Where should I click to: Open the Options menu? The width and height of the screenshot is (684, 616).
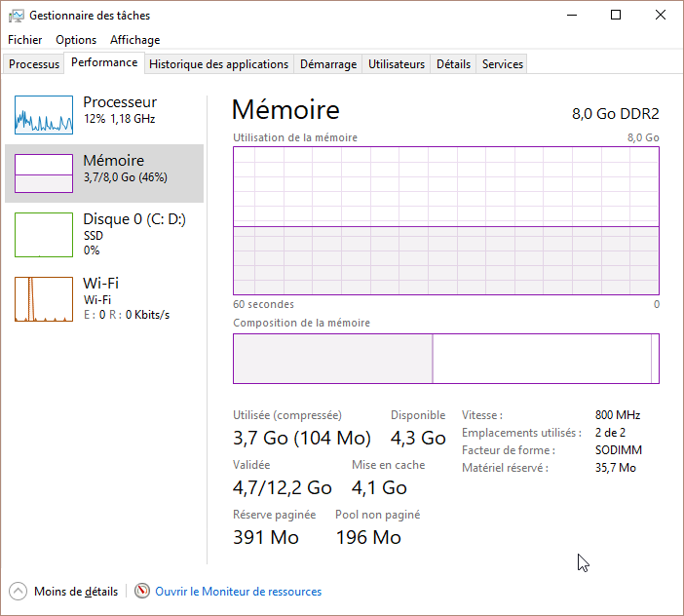coord(76,40)
